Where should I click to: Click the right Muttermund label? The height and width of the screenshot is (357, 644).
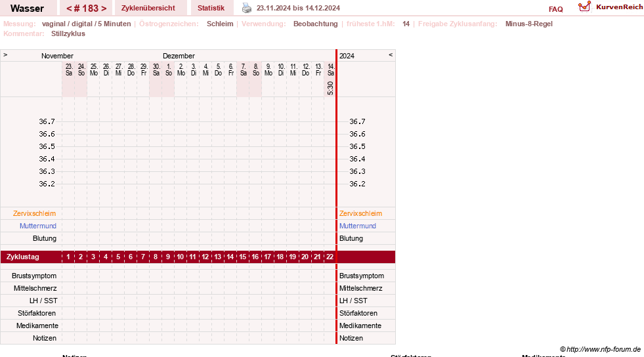[357, 226]
